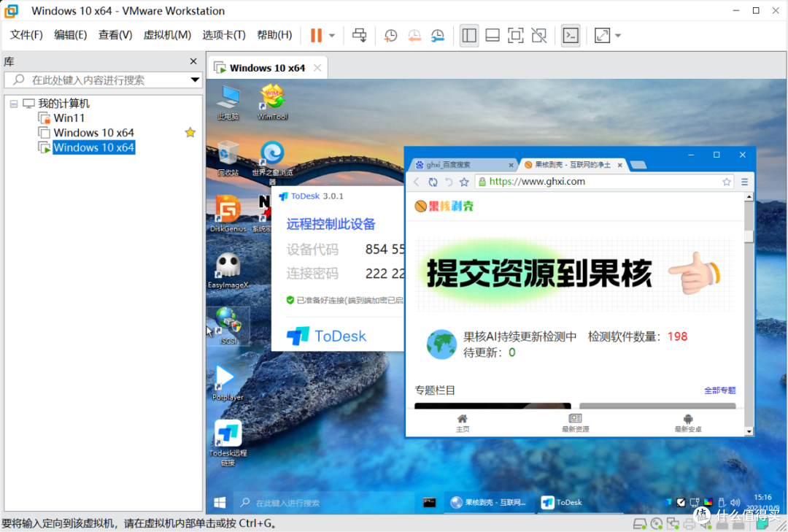
Task: Open the 虚拟机(M) menu
Action: pos(167,35)
